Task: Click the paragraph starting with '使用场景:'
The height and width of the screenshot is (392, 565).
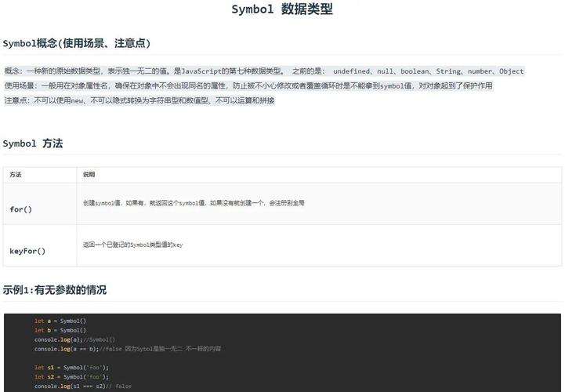Action: [248, 85]
